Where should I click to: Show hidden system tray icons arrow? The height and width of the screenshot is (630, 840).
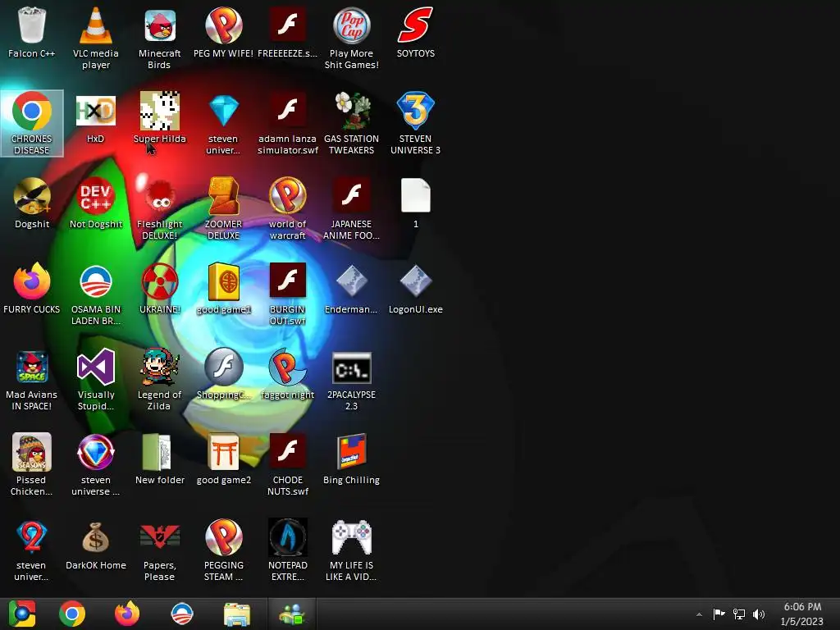[699, 614]
